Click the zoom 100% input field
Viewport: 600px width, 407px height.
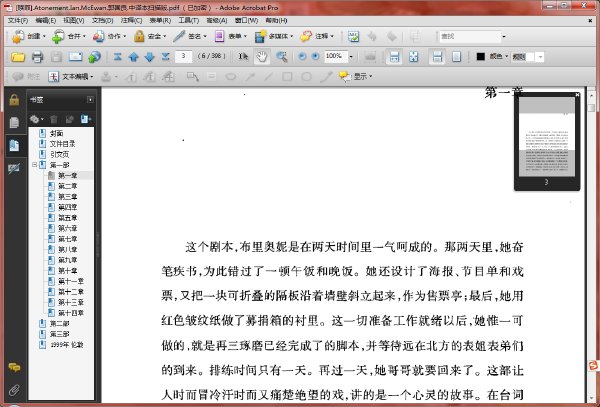(336, 57)
